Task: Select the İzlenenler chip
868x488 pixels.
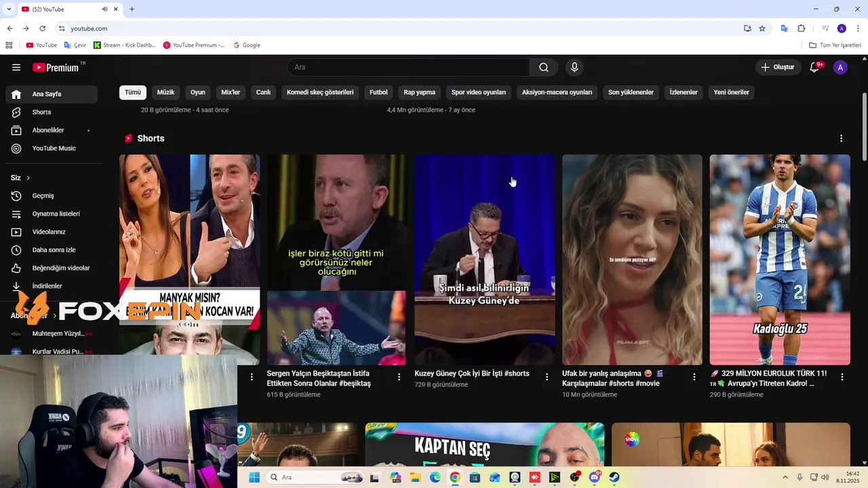Action: tap(684, 92)
